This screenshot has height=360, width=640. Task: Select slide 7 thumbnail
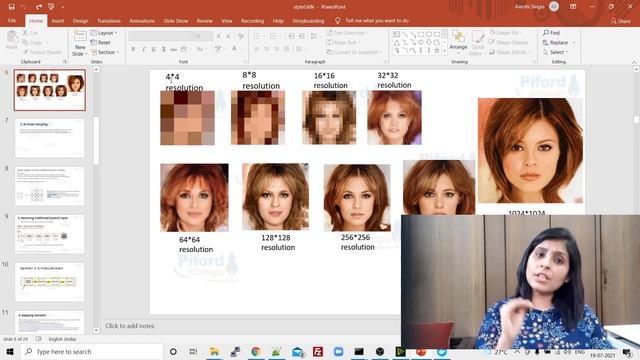[49, 138]
